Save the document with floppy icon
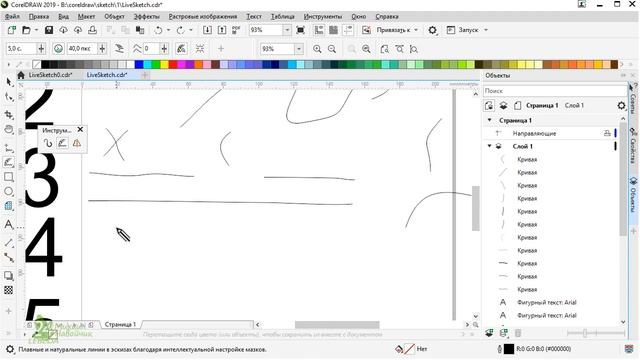 coord(49,30)
